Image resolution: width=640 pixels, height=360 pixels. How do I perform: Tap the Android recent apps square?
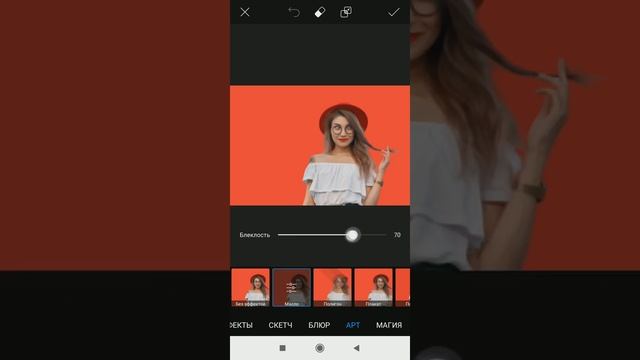(x=282, y=348)
